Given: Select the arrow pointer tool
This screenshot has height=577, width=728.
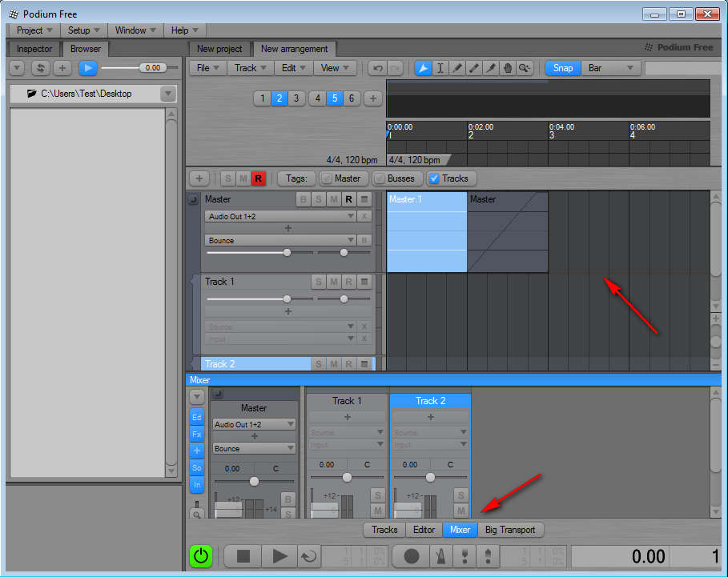Looking at the screenshot, I should (423, 68).
